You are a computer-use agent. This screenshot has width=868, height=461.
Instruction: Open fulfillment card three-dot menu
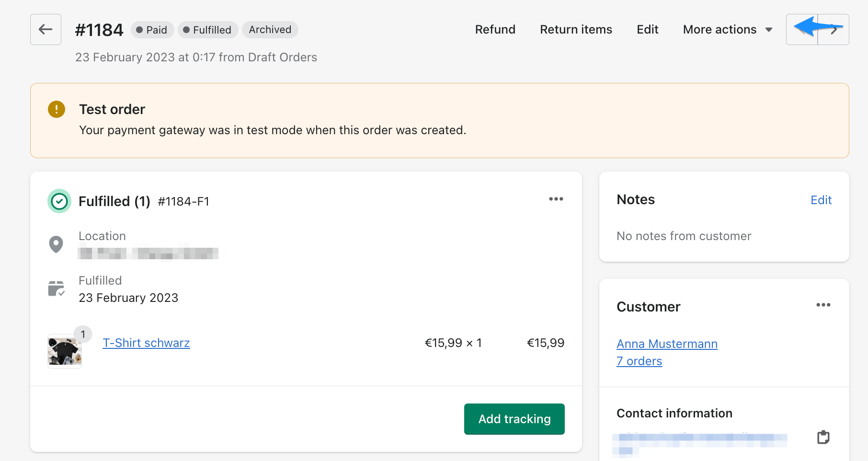(556, 199)
